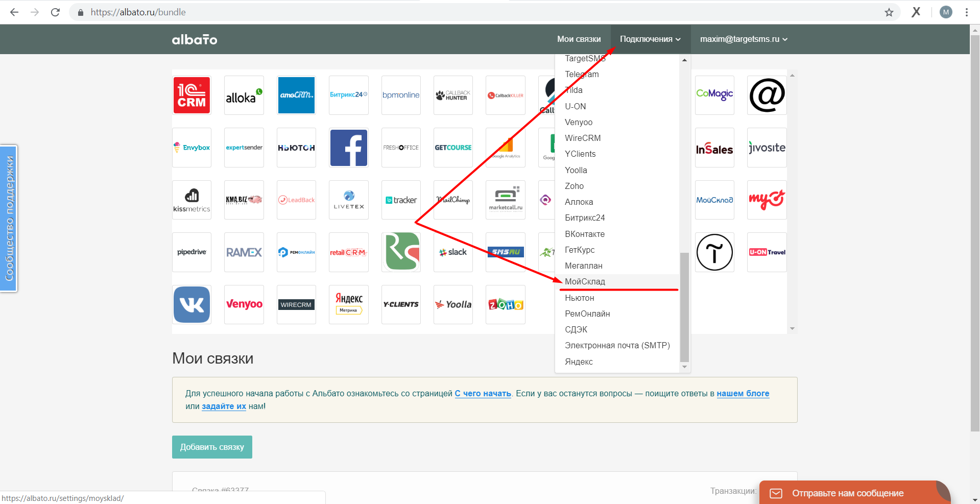Viewport: 980px width, 504px height.
Task: Select the Facebook logo tile
Action: (x=349, y=148)
